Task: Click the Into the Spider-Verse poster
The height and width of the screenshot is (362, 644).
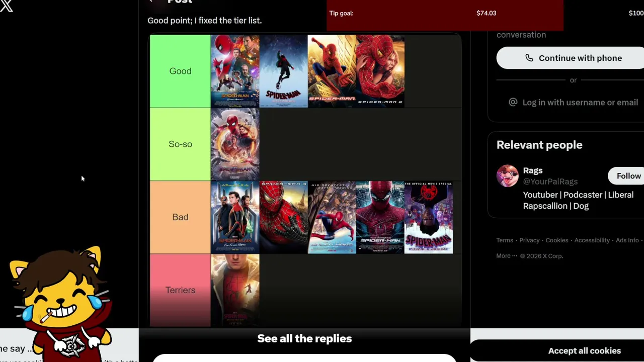Action: [x=283, y=71]
